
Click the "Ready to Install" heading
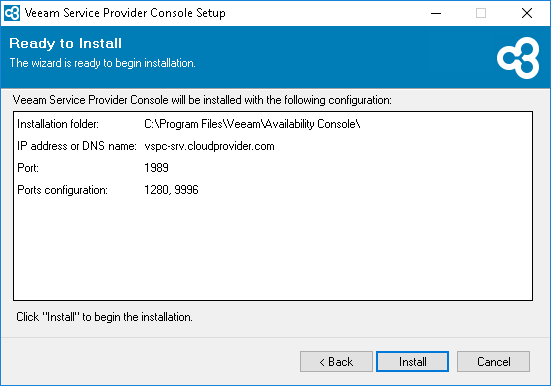tap(65, 43)
